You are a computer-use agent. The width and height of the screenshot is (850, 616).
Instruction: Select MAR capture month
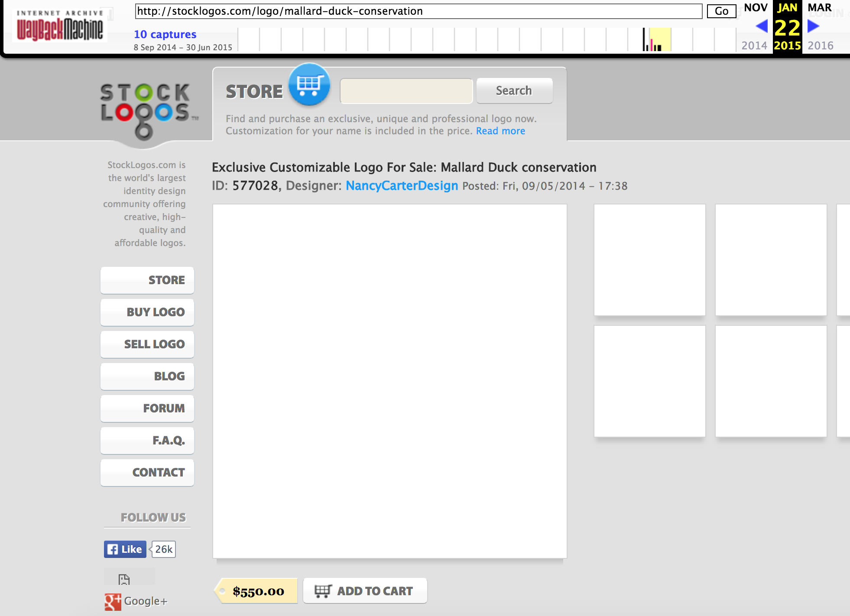819,8
